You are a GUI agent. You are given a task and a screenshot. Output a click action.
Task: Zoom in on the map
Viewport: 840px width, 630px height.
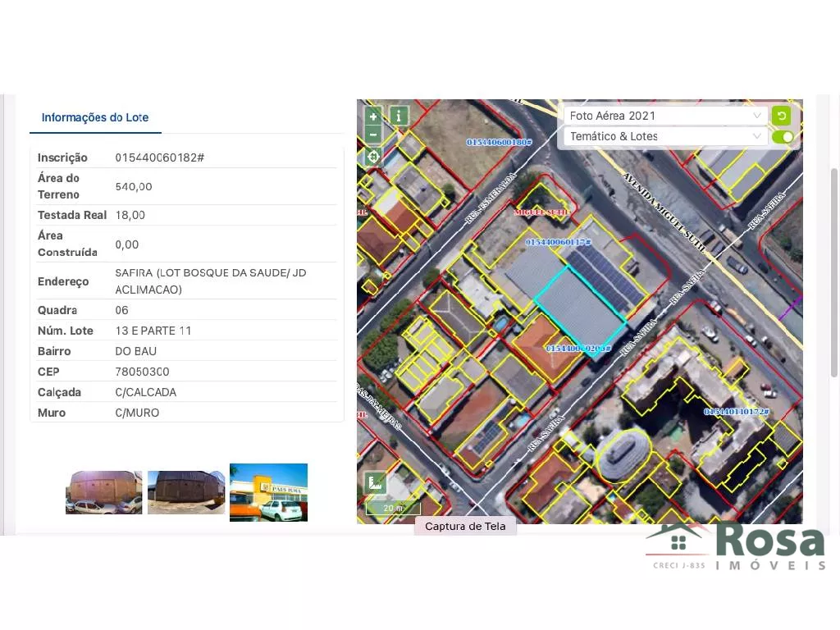pyautogui.click(x=373, y=116)
